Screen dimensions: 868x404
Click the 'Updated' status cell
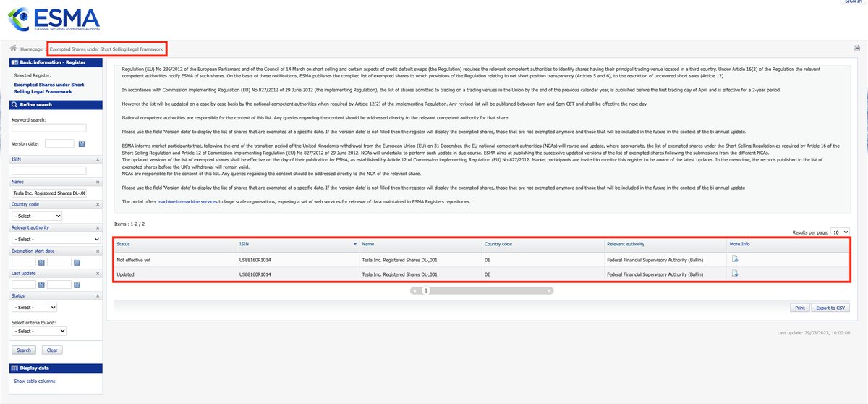tap(125, 274)
